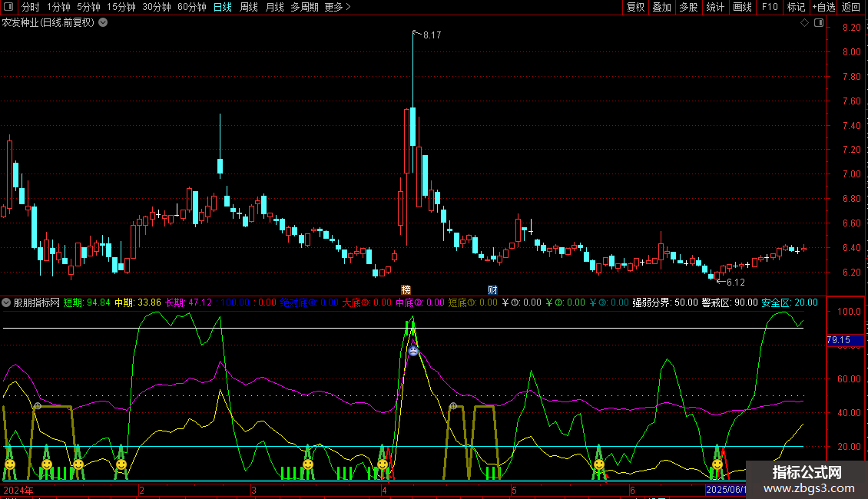Click the blue 财 marker icon
The image size is (868, 499).
pos(492,289)
